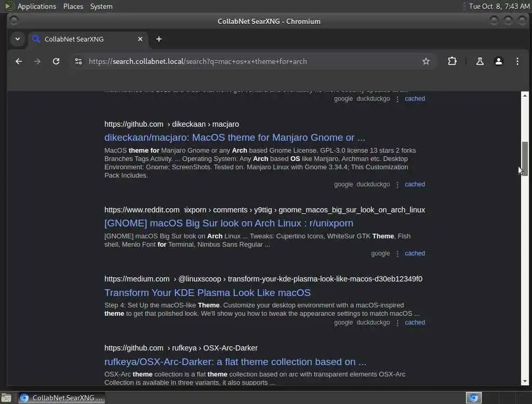Click google engine label for medium result
Screen dimensions: 532x404
point(343,322)
